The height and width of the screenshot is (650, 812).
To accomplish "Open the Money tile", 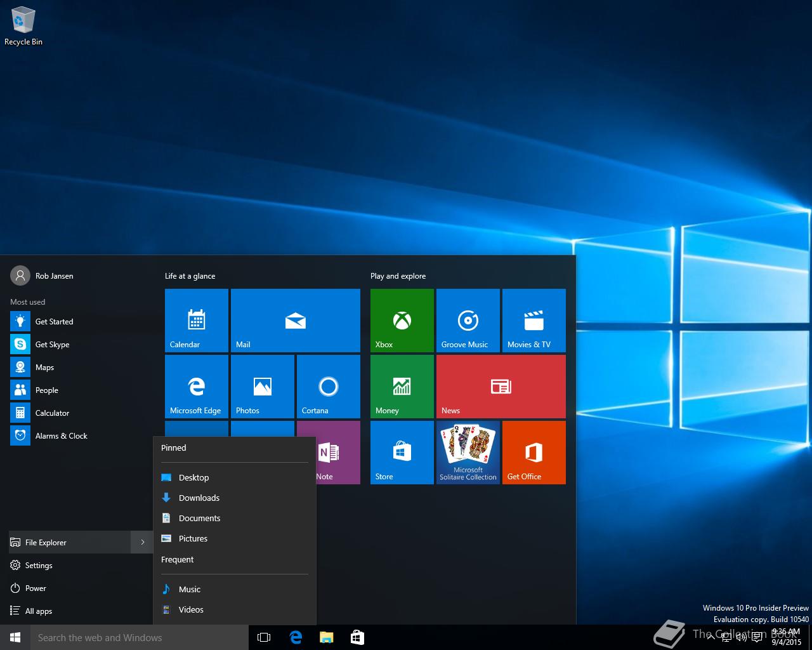I will 402,387.
